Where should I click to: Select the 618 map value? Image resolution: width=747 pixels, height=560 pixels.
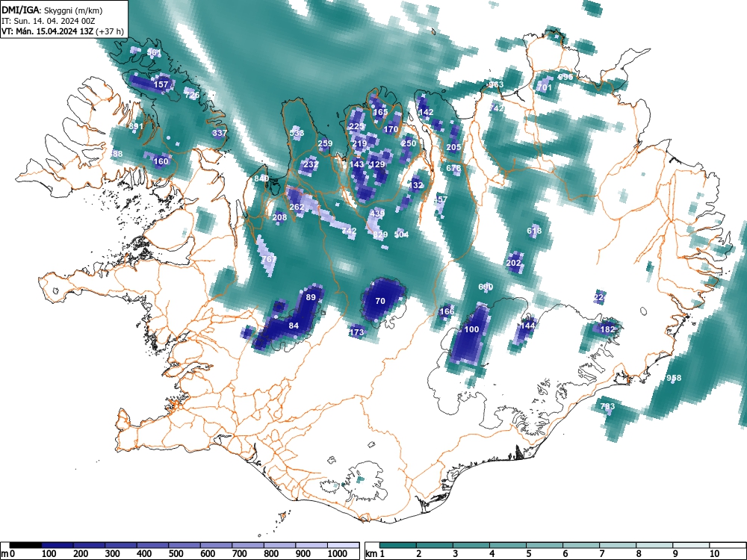point(534,231)
